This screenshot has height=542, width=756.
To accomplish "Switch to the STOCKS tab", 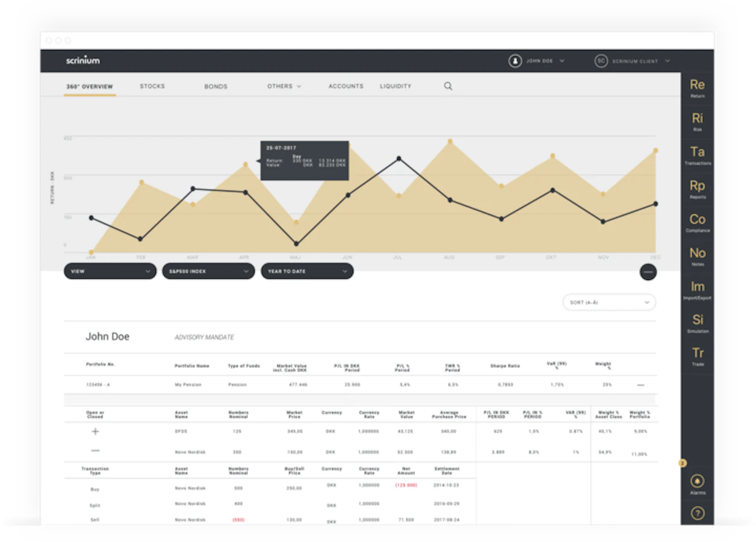I will click(152, 86).
